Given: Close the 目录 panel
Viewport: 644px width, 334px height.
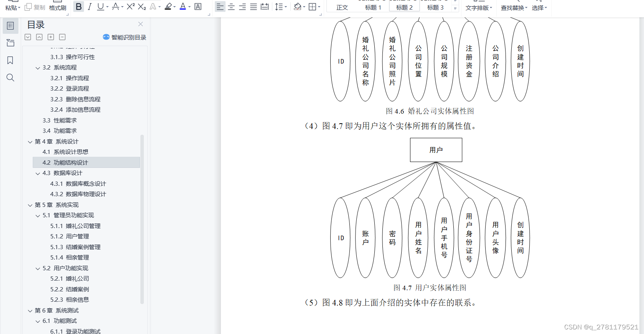Looking at the screenshot, I should (140, 24).
